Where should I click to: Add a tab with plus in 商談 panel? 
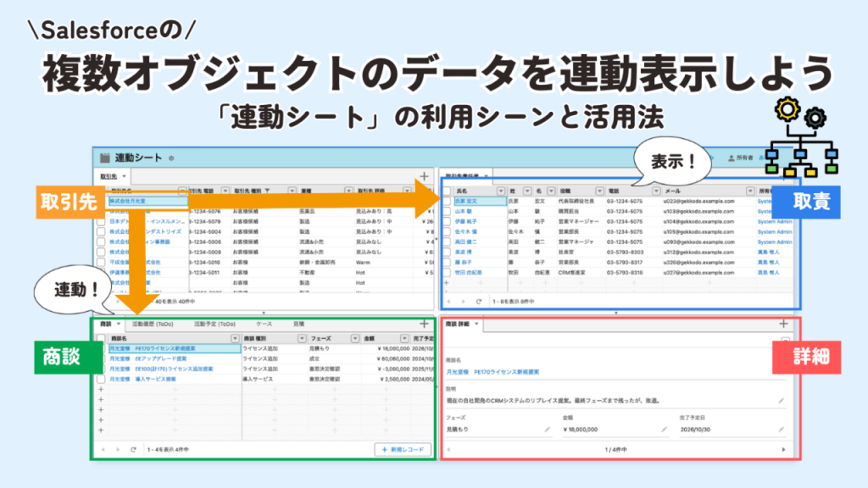pos(424,324)
